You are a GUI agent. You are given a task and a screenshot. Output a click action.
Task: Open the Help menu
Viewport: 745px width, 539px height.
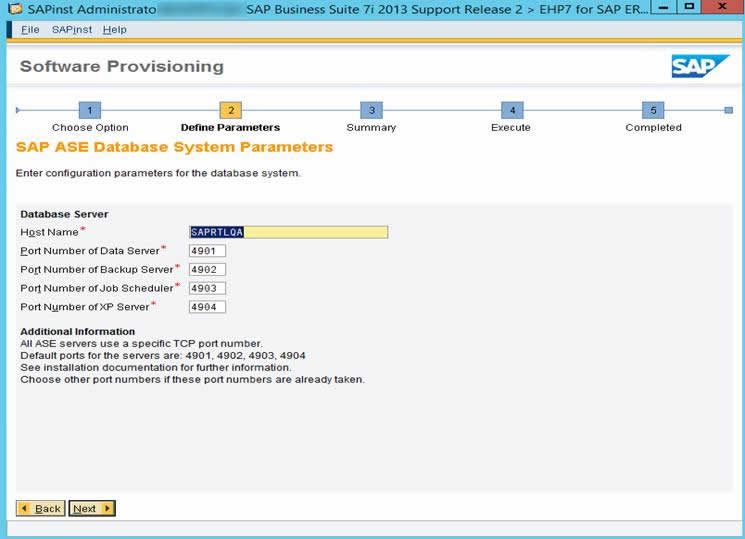115,29
